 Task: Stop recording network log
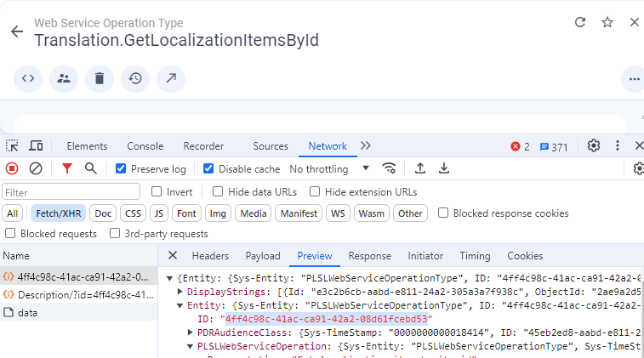tap(12, 168)
